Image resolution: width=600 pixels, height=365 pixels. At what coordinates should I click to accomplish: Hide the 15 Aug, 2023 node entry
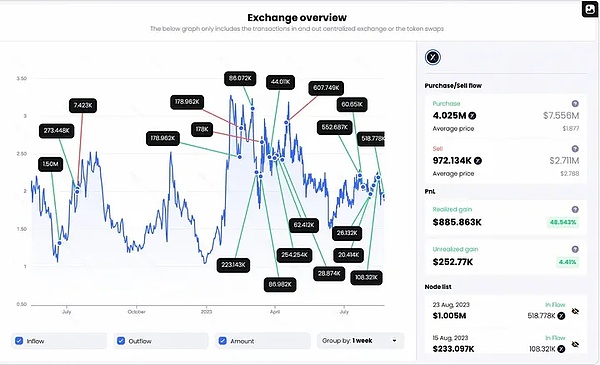tap(575, 344)
